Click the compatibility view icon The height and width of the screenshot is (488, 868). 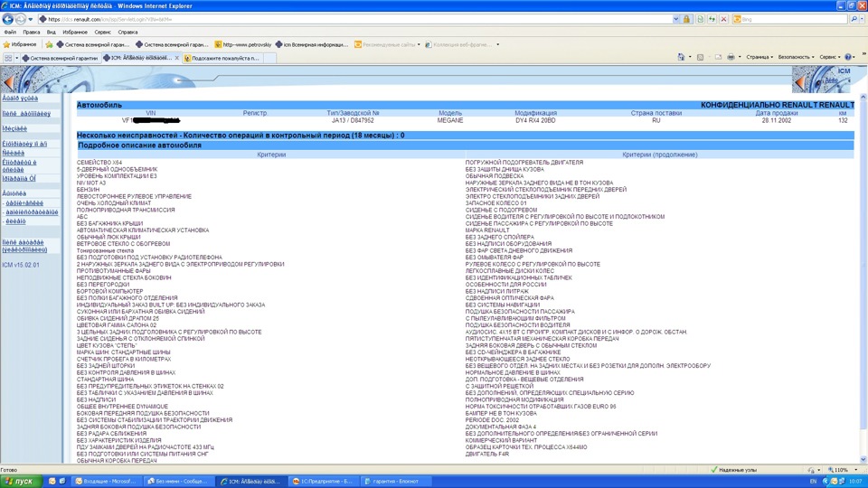(x=700, y=19)
